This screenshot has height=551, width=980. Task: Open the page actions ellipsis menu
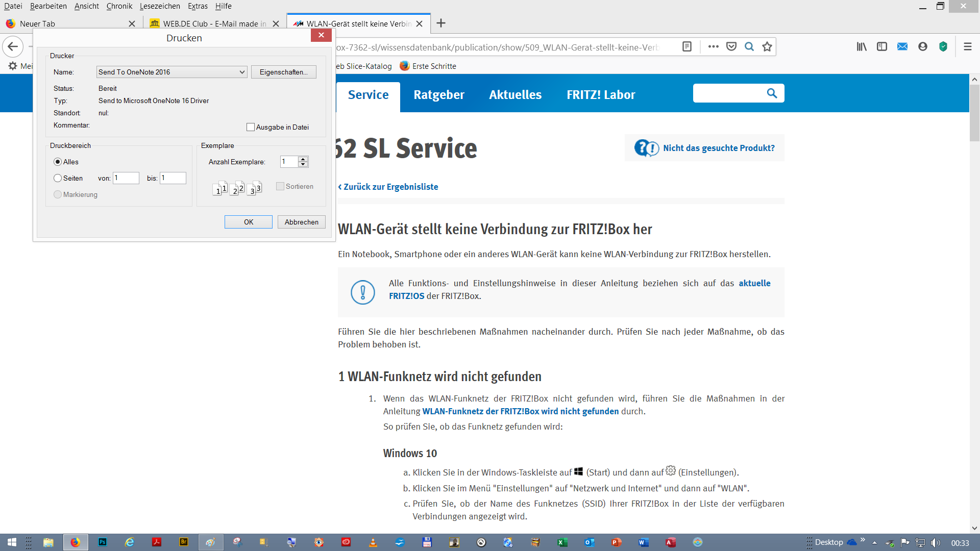point(713,47)
